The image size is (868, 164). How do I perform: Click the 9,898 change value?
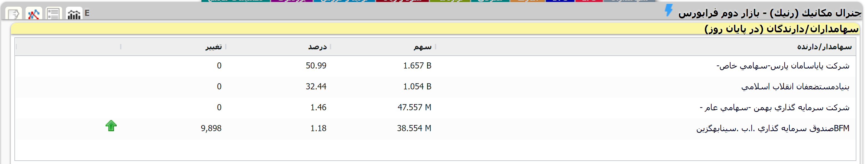coord(211,129)
